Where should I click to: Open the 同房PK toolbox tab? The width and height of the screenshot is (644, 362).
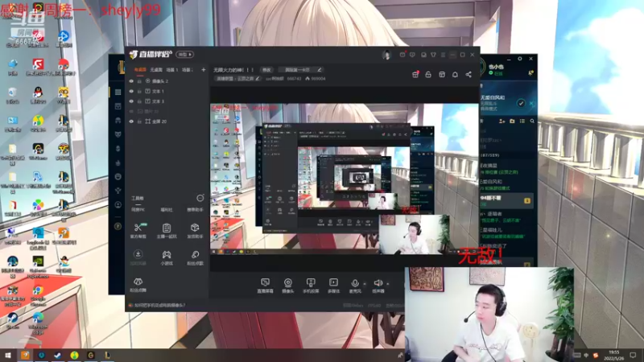[x=138, y=210]
